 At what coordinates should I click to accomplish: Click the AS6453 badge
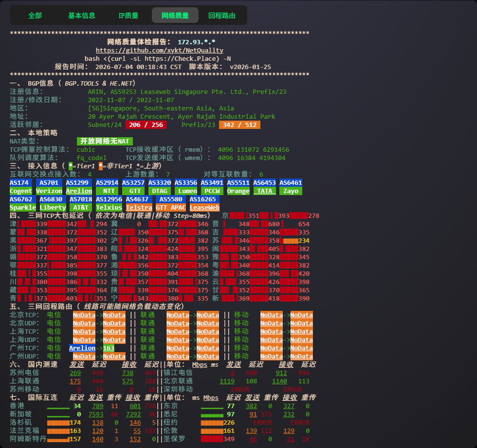(x=264, y=183)
